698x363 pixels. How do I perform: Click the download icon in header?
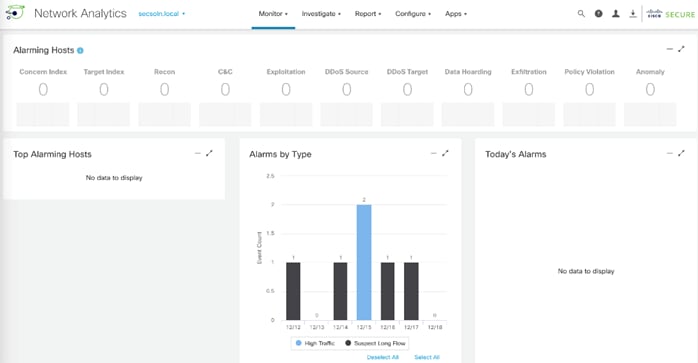[x=633, y=13]
